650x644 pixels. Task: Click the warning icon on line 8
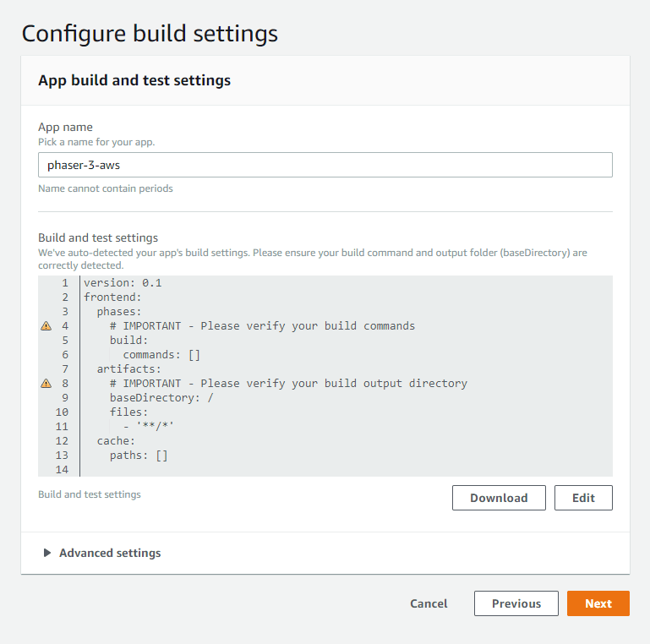point(46,384)
